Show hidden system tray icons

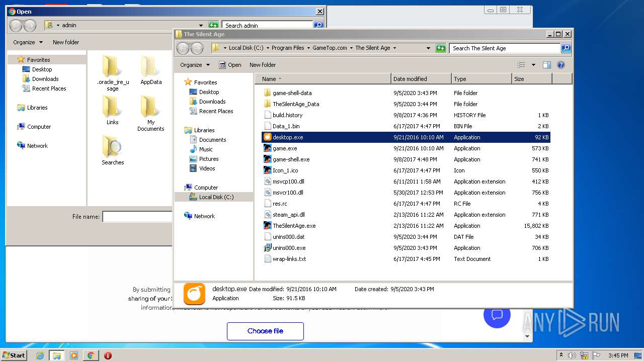tap(561, 355)
